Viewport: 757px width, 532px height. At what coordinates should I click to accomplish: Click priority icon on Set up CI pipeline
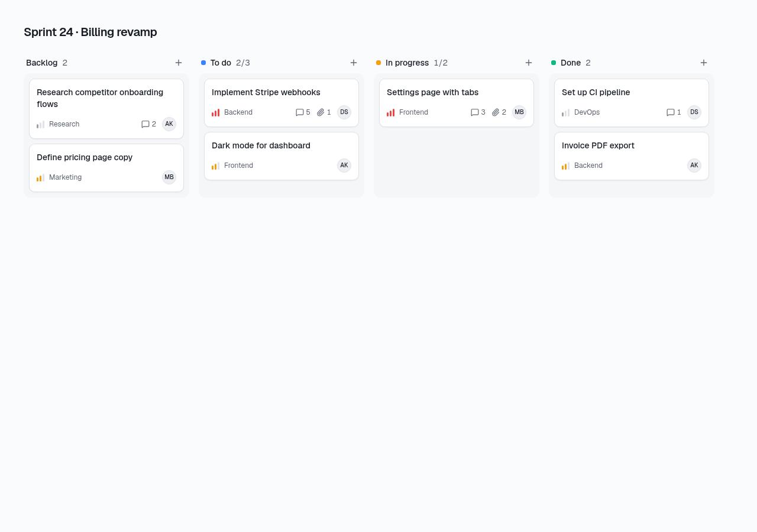[x=566, y=112]
